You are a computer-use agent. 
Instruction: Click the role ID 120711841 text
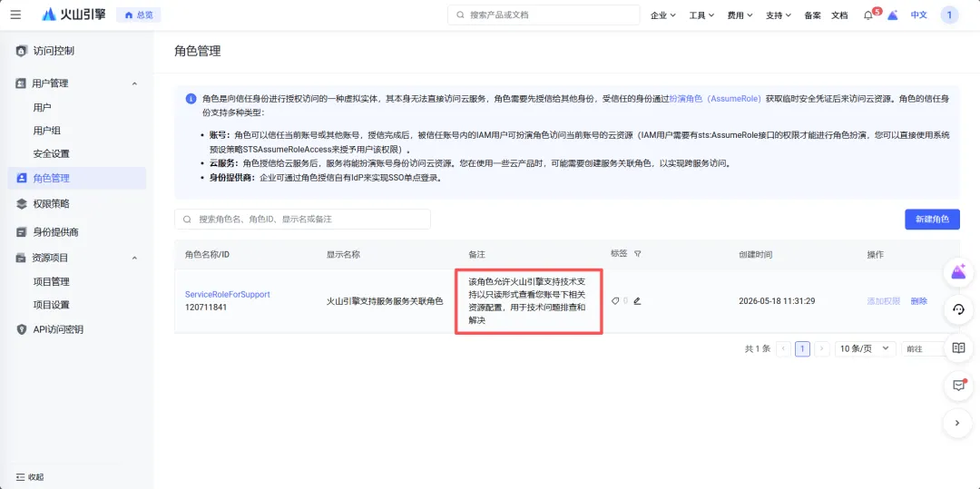coord(205,308)
